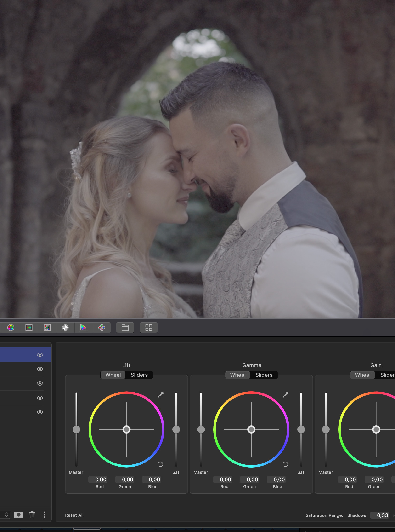This screenshot has height=532, width=395.
Task: Click the Shadows saturation range value 0,33
Action: [380, 515]
